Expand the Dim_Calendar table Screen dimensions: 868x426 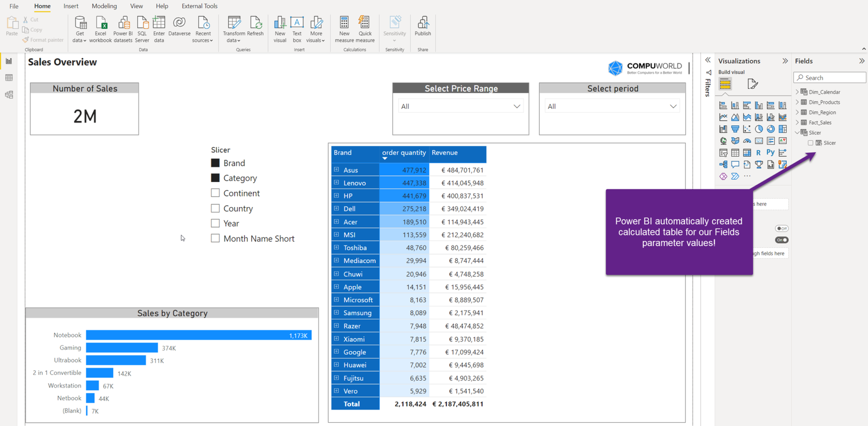click(x=797, y=92)
